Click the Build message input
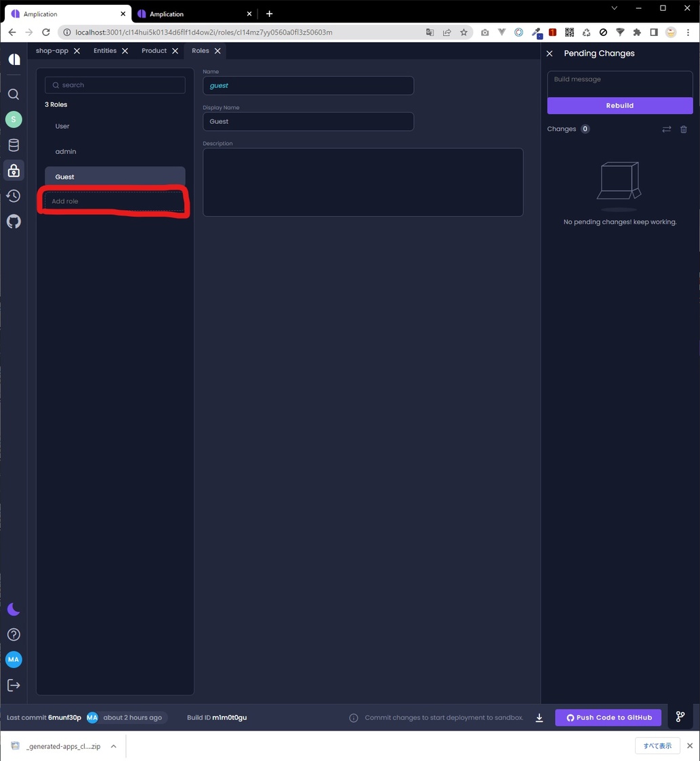700x761 pixels. [620, 84]
